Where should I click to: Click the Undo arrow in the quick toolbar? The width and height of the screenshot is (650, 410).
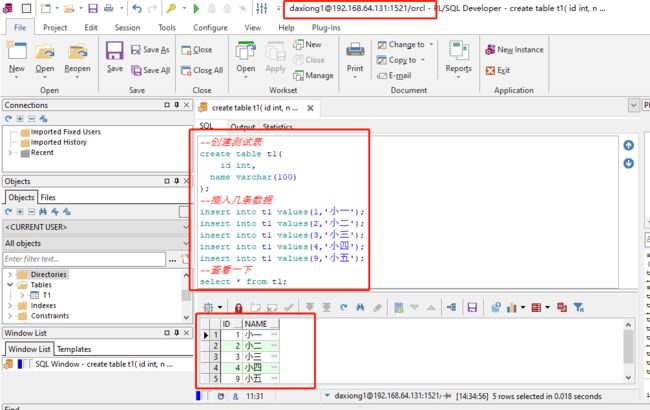coord(137,8)
